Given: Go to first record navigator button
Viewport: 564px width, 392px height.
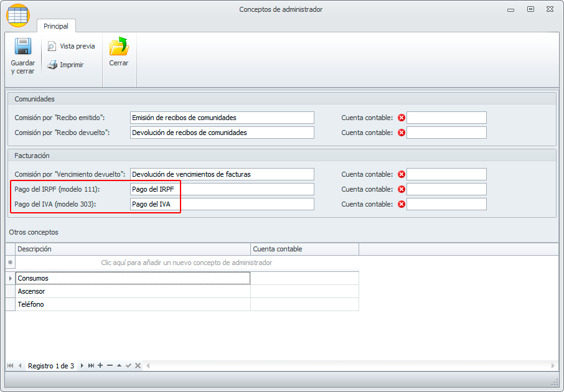Looking at the screenshot, I should (x=10, y=366).
